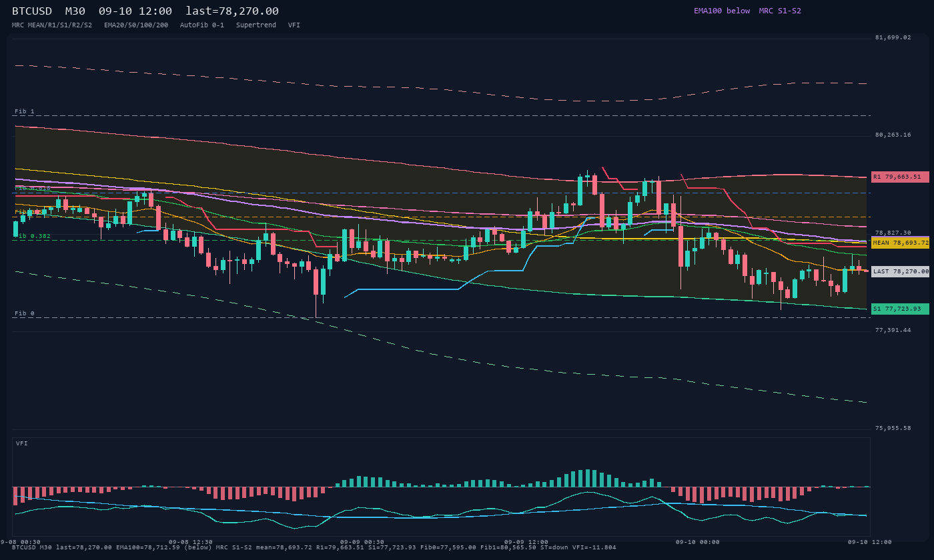Click the 09-09 12:00 time axis label
The image size is (934, 560).
pos(526,542)
